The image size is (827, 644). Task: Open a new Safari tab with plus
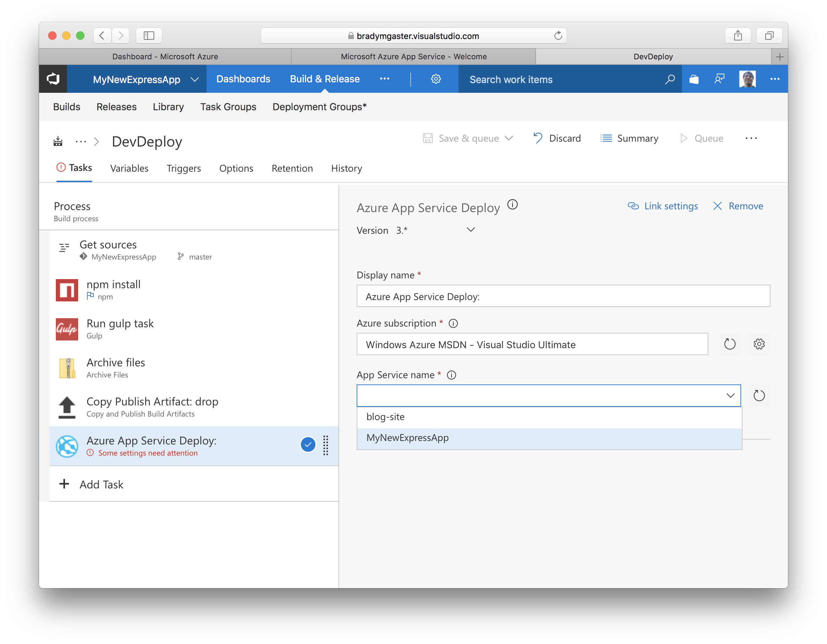(x=779, y=57)
